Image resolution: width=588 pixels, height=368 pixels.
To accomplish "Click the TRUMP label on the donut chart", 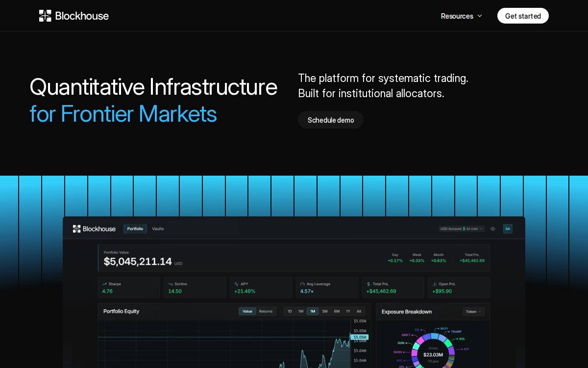I will coord(456,332).
